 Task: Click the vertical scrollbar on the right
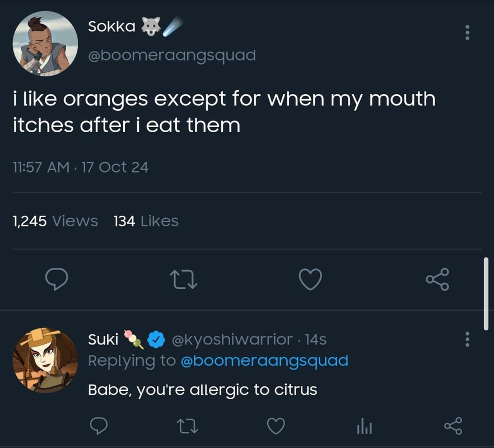click(x=486, y=293)
